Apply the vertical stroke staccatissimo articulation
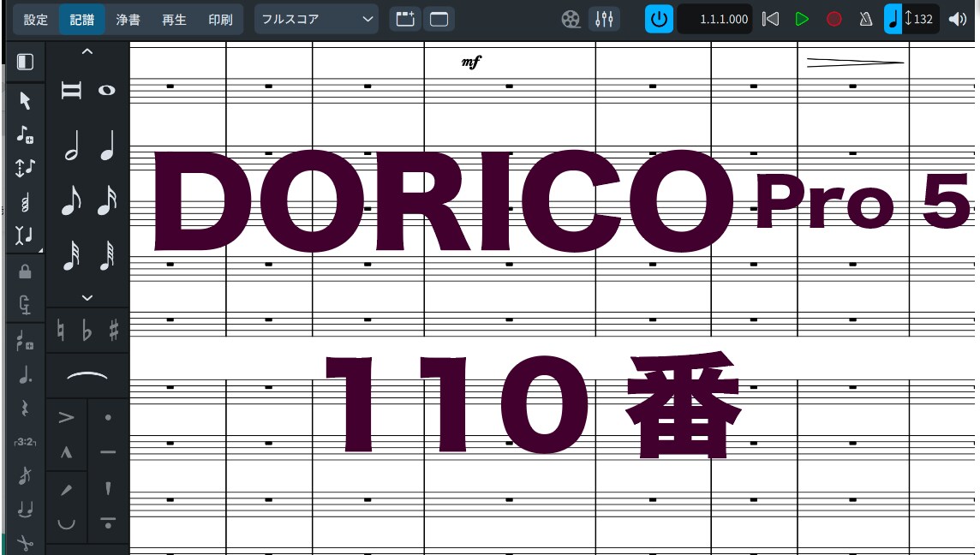 pos(108,488)
